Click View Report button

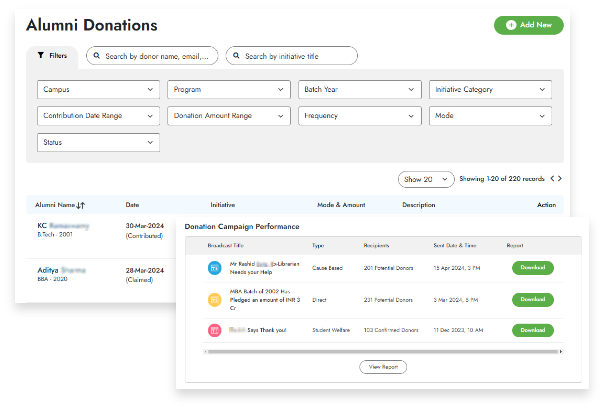pos(383,367)
